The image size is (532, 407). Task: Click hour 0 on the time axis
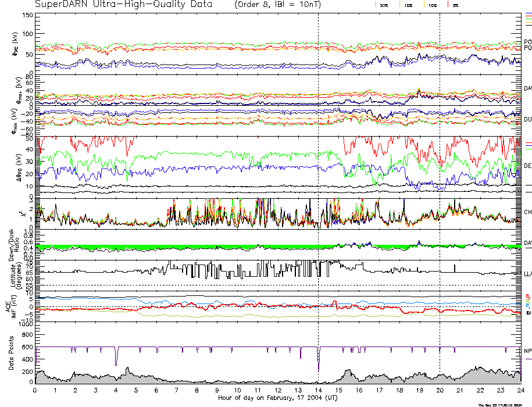[x=35, y=391]
